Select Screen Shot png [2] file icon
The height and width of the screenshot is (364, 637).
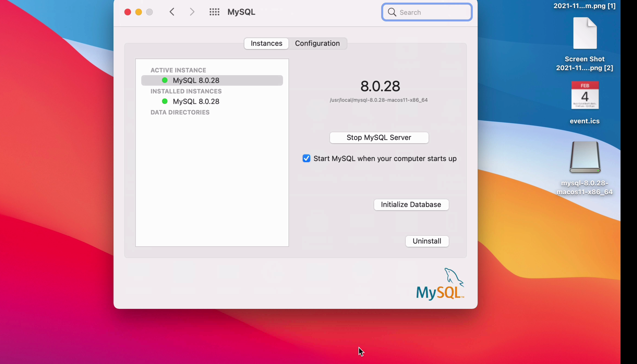[585, 34]
